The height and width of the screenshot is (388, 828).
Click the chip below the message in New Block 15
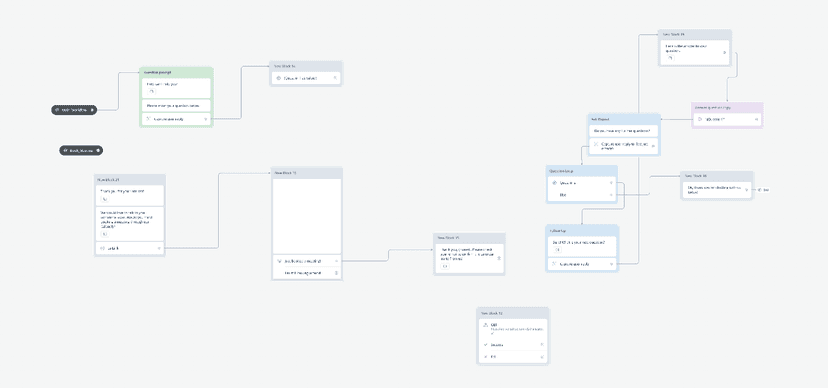point(445,267)
